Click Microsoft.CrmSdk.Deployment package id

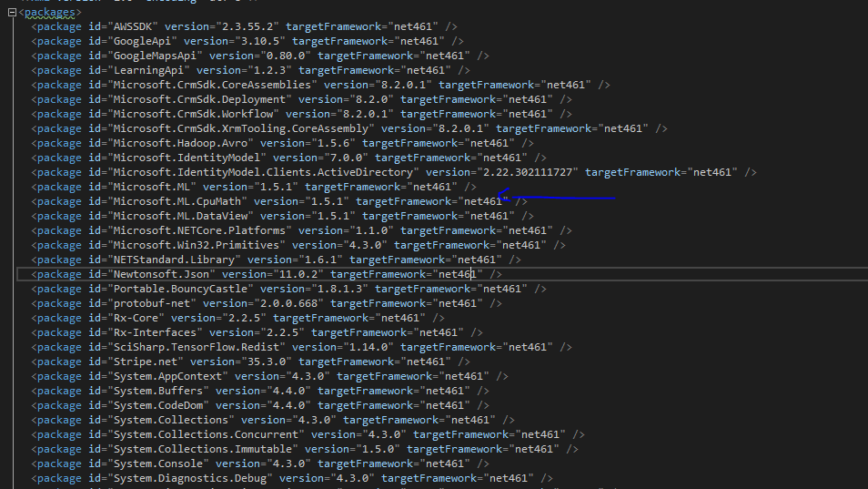[199, 99]
